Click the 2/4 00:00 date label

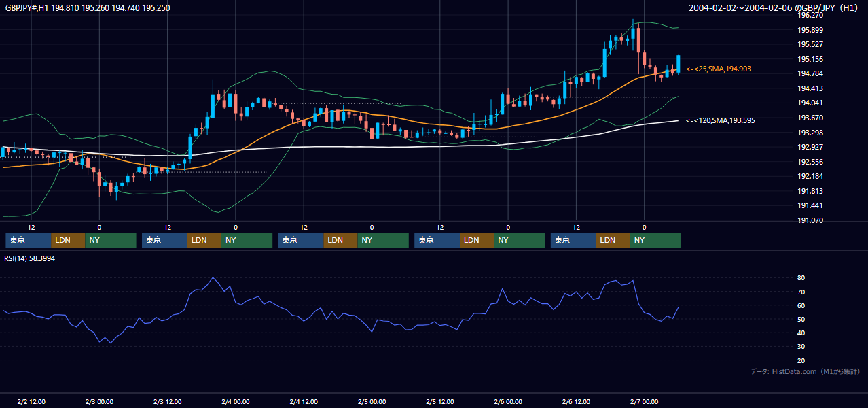point(236,401)
